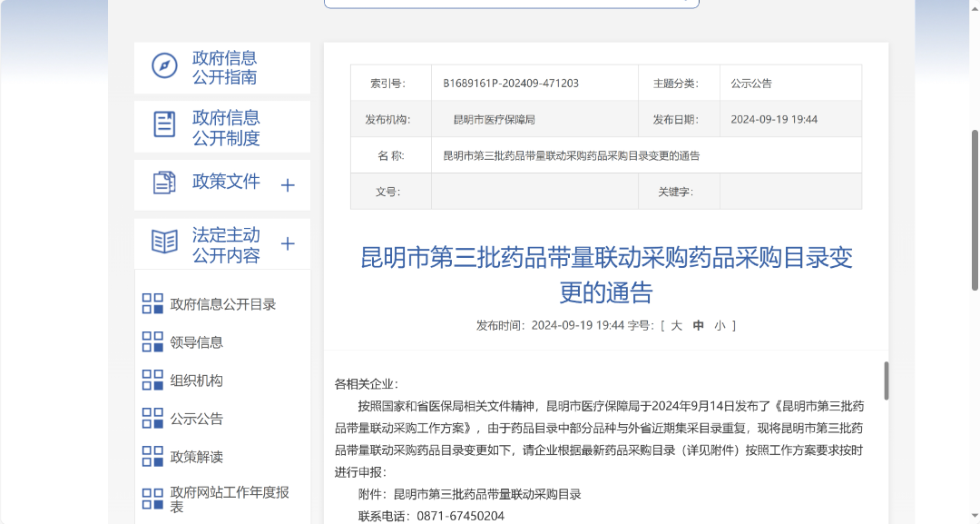Viewport: 980px width, 524px height.
Task: Open the 公示公告 sidebar item
Action: [196, 419]
